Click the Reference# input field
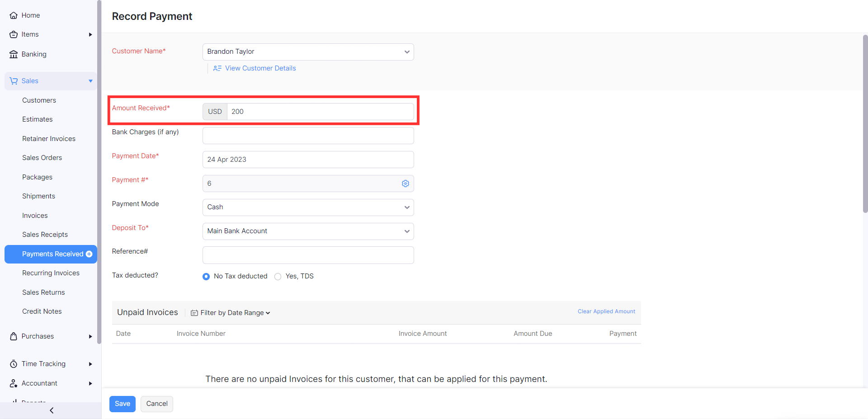Viewport: 868px width, 419px height. 308,255
